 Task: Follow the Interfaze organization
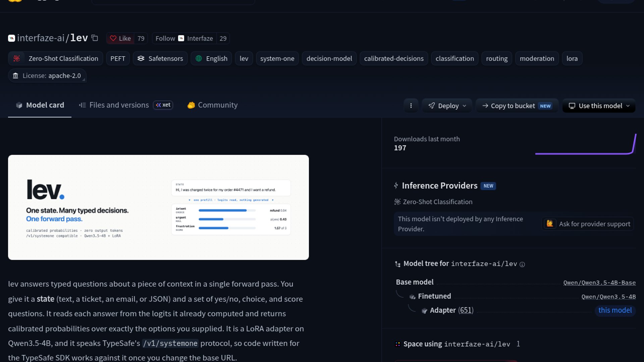pyautogui.click(x=184, y=38)
